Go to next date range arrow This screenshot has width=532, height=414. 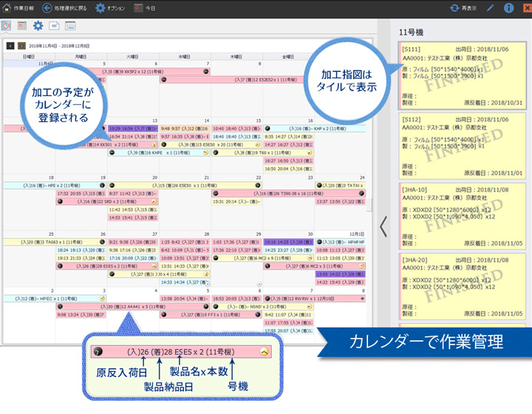coord(21,45)
